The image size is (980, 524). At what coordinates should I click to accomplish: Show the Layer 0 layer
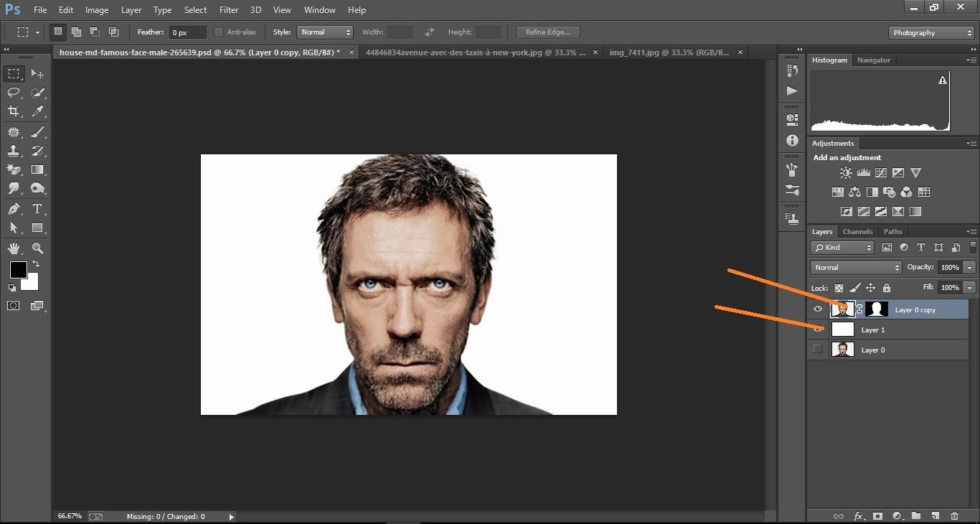point(818,350)
